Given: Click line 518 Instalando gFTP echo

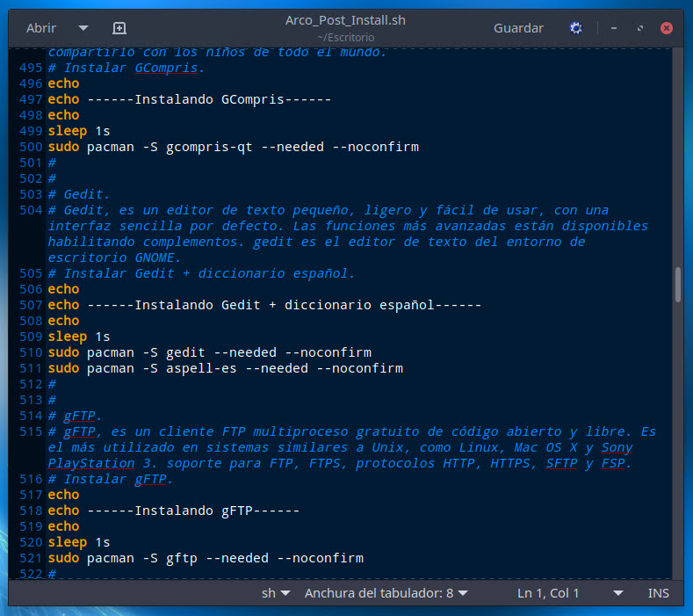Looking at the screenshot, I should click(x=174, y=511).
